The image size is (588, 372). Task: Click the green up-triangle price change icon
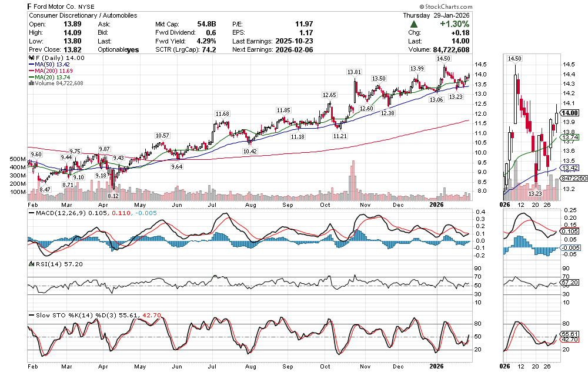tap(413, 24)
